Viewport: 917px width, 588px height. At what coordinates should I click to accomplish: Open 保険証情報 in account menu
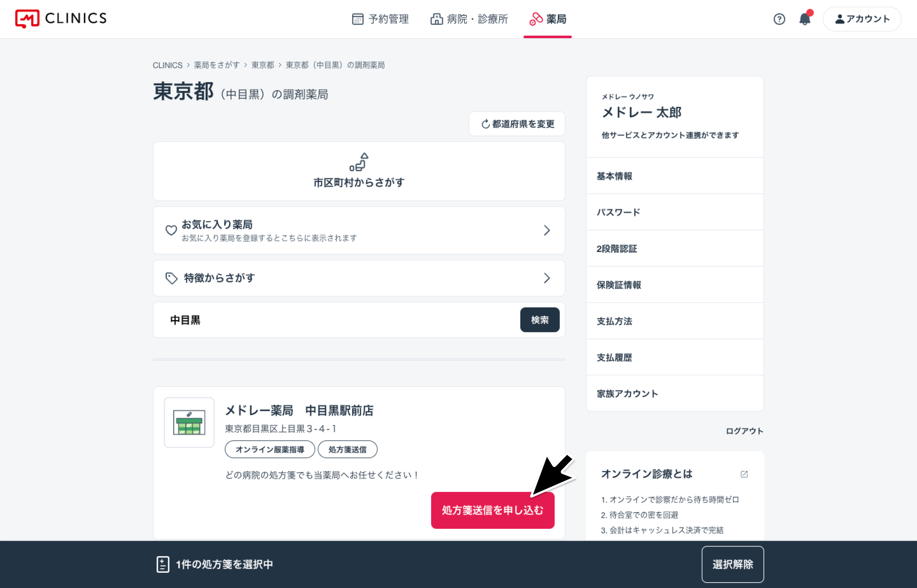[675, 285]
